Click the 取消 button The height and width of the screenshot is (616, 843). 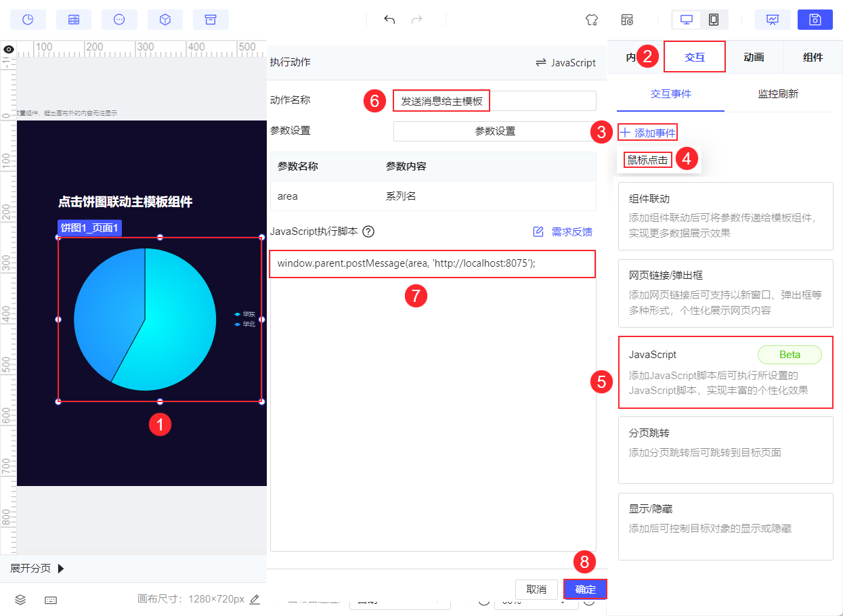point(536,590)
